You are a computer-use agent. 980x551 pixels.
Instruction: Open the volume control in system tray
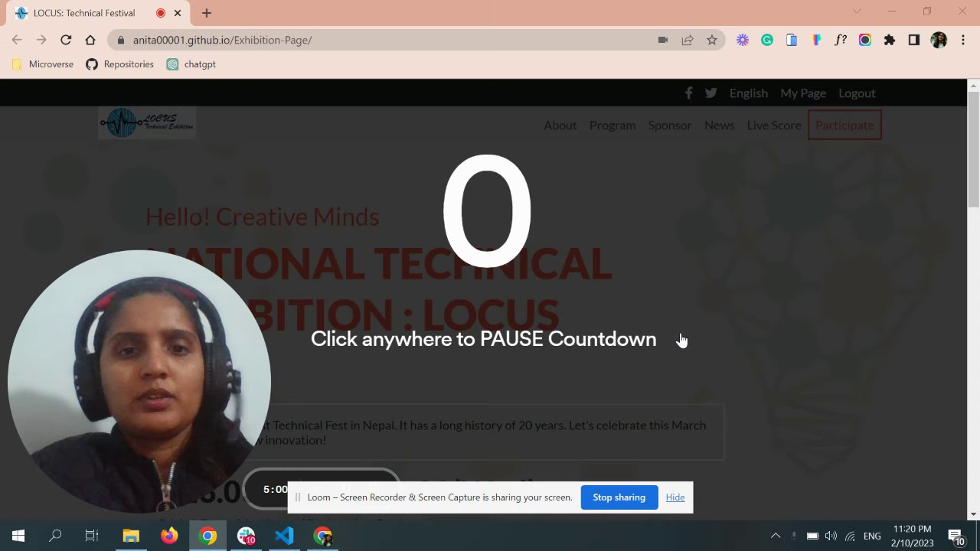click(x=831, y=536)
